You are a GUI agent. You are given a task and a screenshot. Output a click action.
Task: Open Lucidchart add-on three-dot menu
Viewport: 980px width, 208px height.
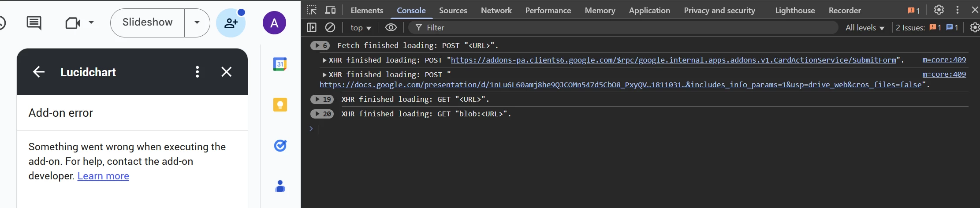click(x=197, y=72)
